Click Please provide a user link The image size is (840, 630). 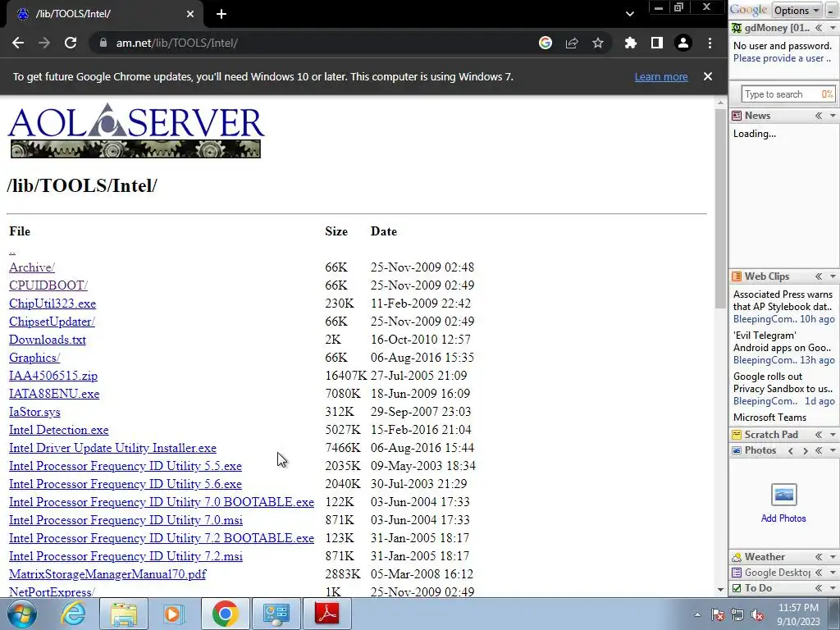[x=781, y=58]
